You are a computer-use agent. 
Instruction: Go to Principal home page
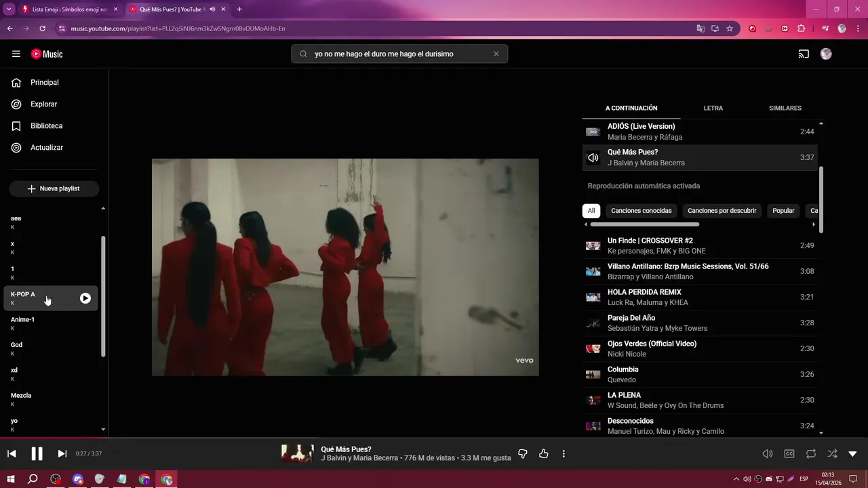click(45, 83)
